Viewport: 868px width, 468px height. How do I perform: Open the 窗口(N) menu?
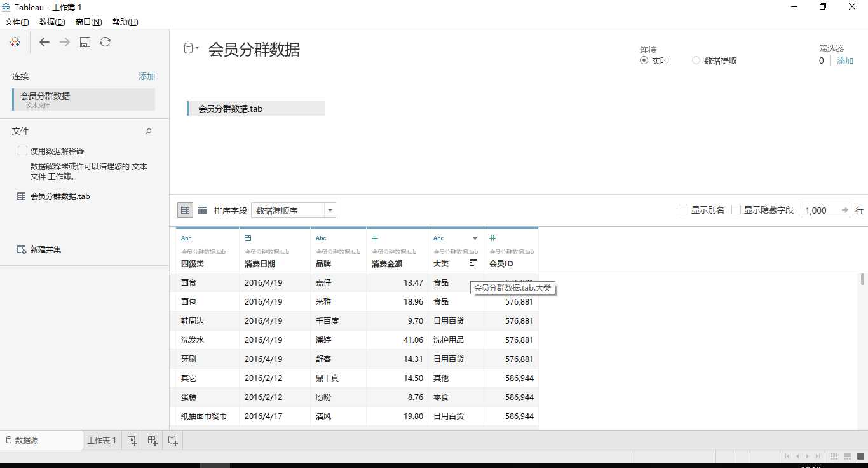tap(88, 22)
